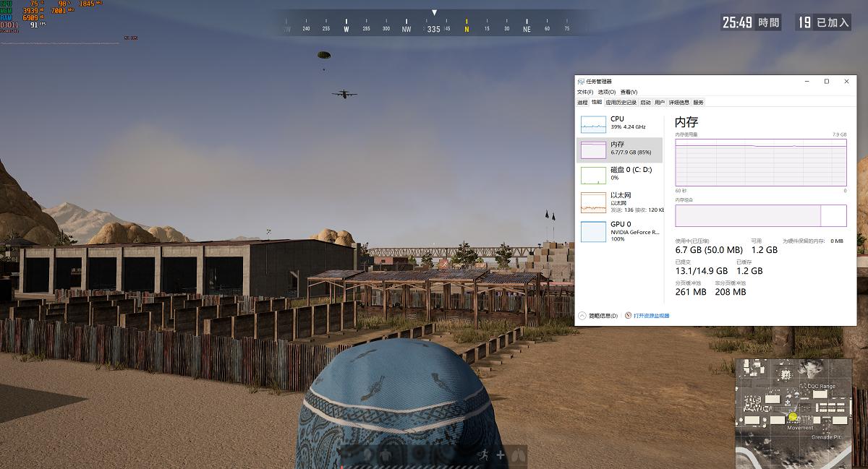Click the plus boost HUD icon
The image size is (868, 469).
click(501, 456)
